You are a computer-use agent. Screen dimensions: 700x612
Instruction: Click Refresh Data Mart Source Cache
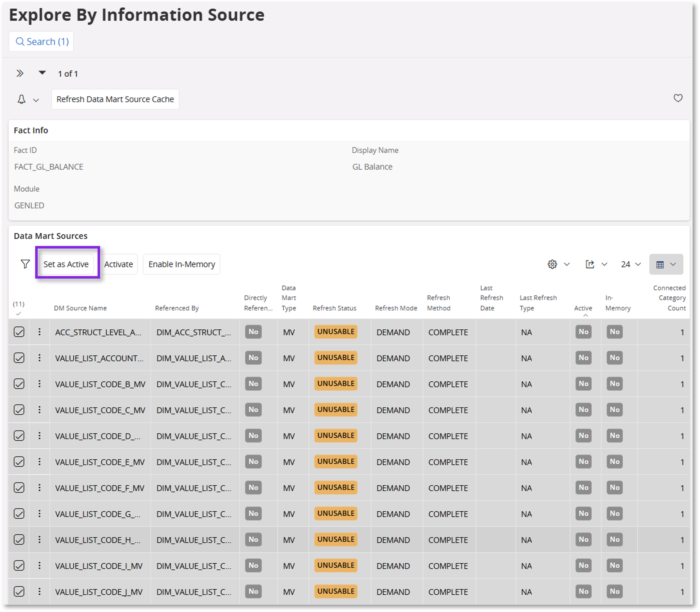(115, 99)
